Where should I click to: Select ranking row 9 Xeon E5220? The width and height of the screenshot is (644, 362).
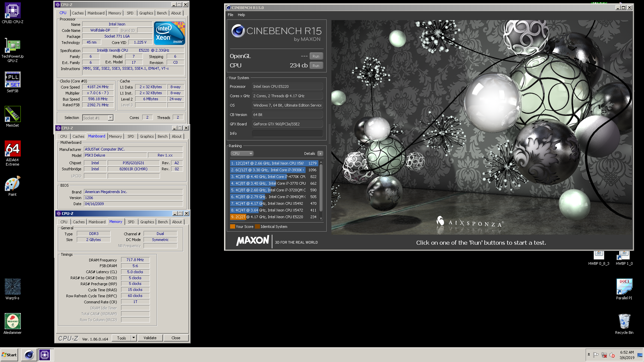[274, 217]
